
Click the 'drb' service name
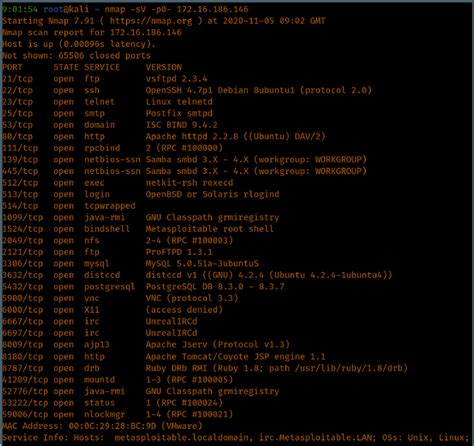[92, 368]
